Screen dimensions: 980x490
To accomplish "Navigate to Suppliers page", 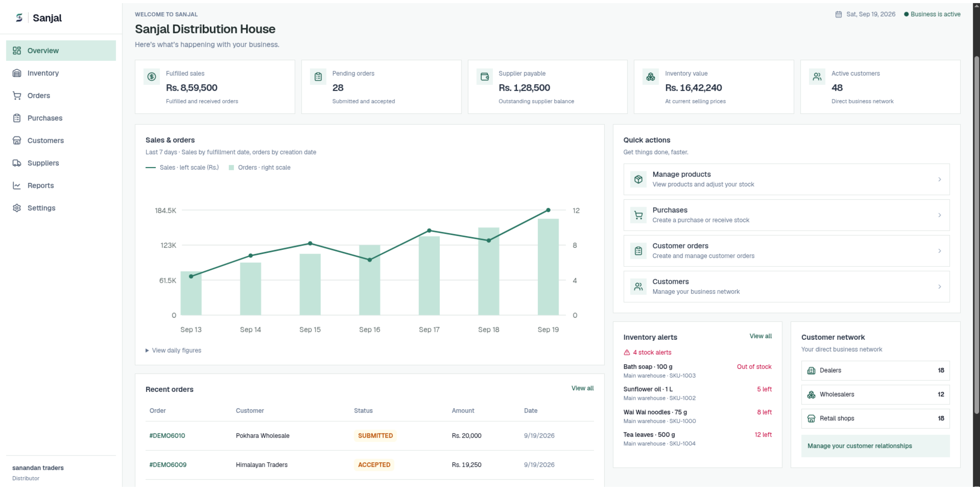I will click(x=61, y=163).
